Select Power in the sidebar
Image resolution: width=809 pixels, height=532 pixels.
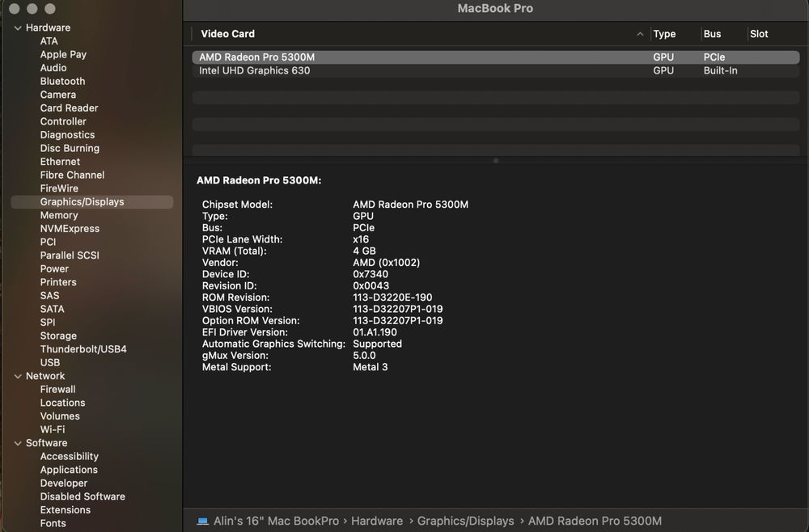[54, 269]
